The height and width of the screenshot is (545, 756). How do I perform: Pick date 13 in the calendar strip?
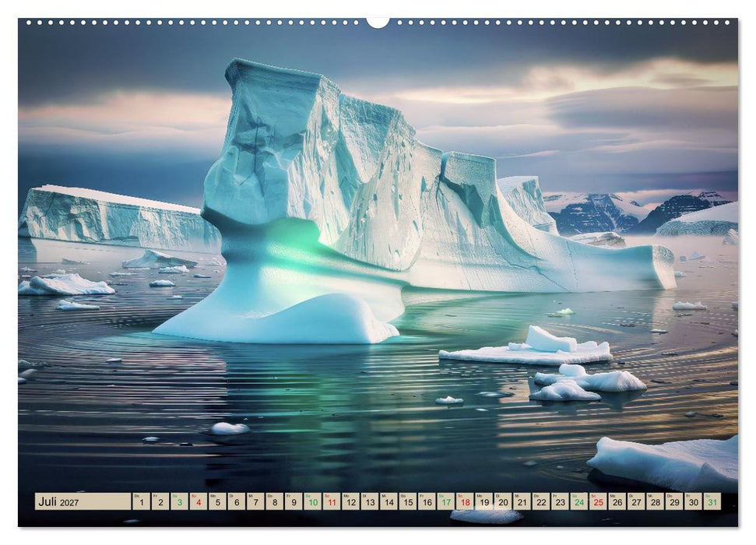point(371,501)
